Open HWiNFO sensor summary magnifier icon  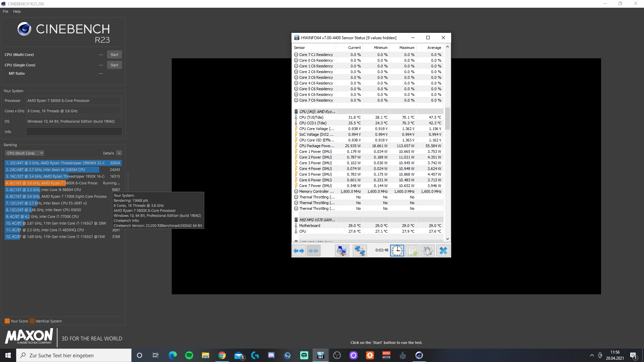(342, 251)
